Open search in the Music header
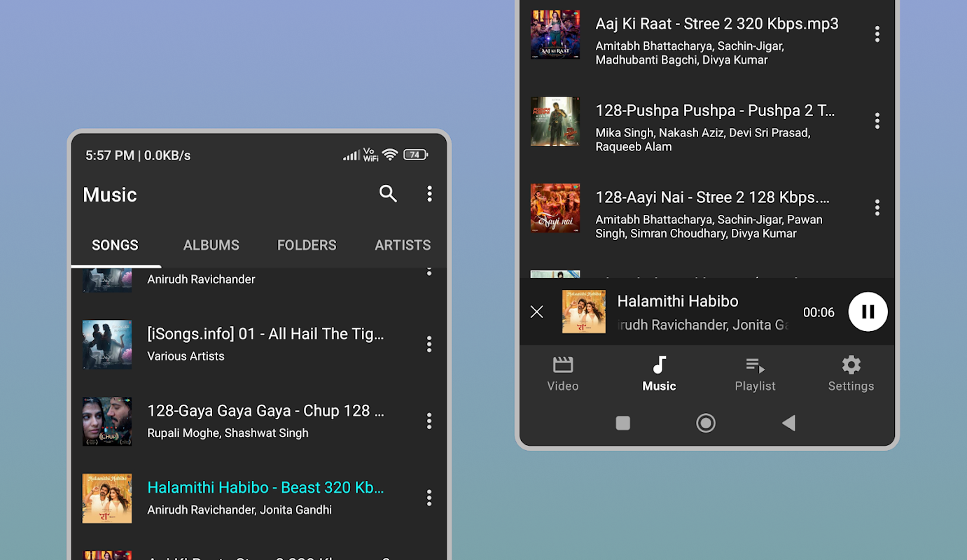 click(388, 194)
